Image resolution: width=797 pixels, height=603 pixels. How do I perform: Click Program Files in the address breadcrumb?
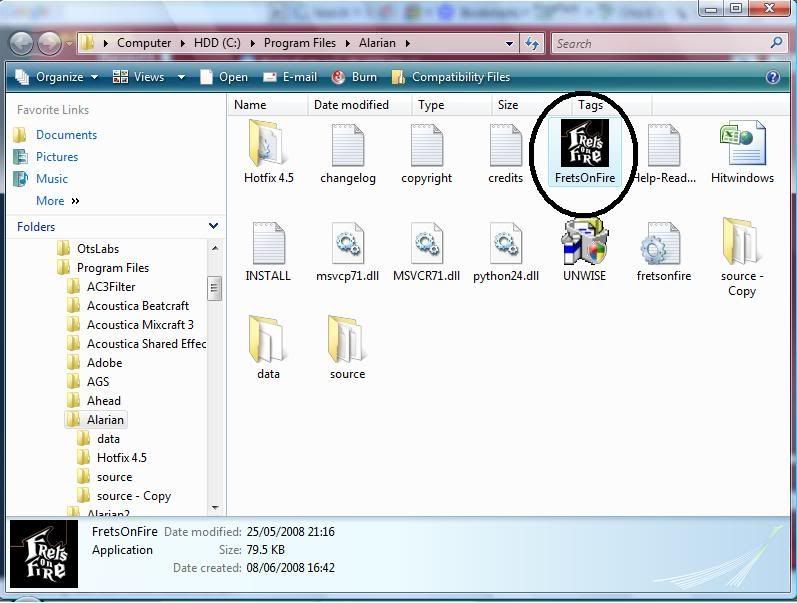coord(299,43)
